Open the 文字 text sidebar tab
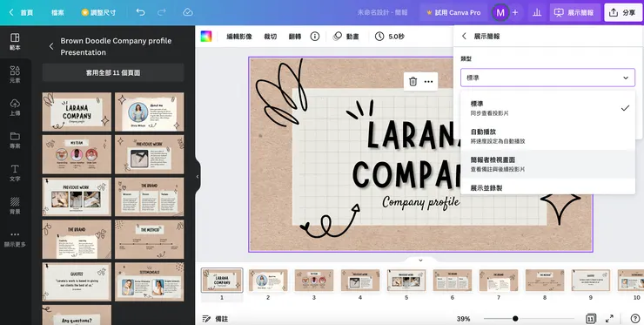This screenshot has height=325, width=644. (x=15, y=173)
